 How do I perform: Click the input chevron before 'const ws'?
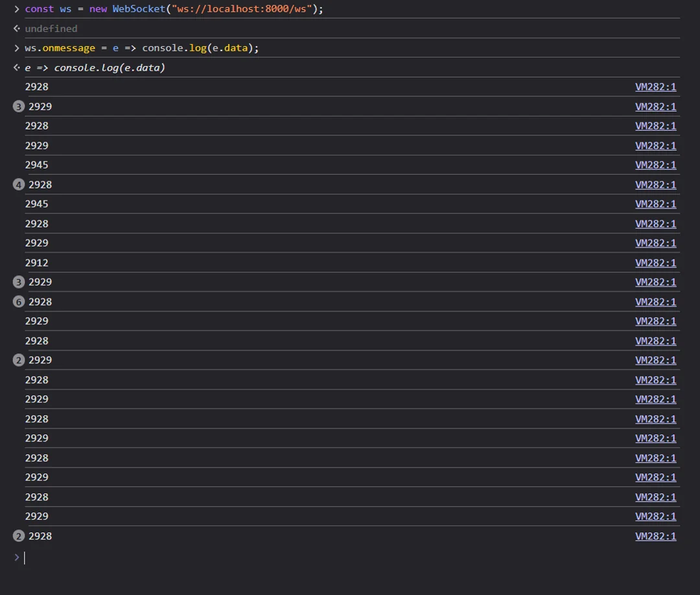[x=16, y=9]
